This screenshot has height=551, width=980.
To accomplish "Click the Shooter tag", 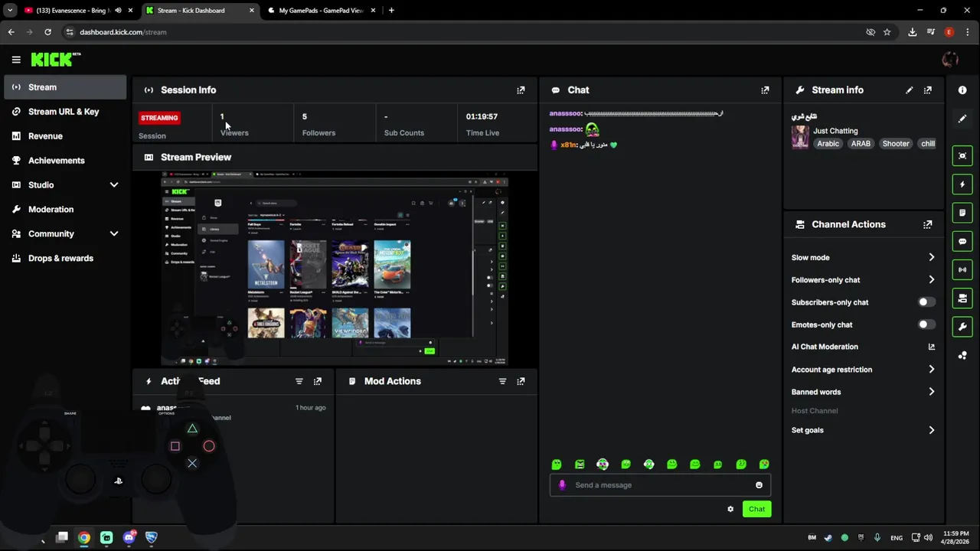I will (x=896, y=144).
